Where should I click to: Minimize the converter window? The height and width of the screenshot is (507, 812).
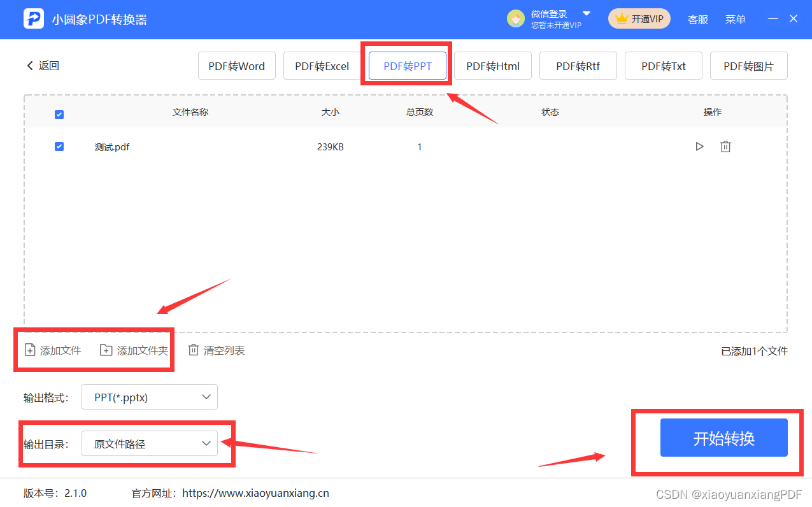point(773,18)
